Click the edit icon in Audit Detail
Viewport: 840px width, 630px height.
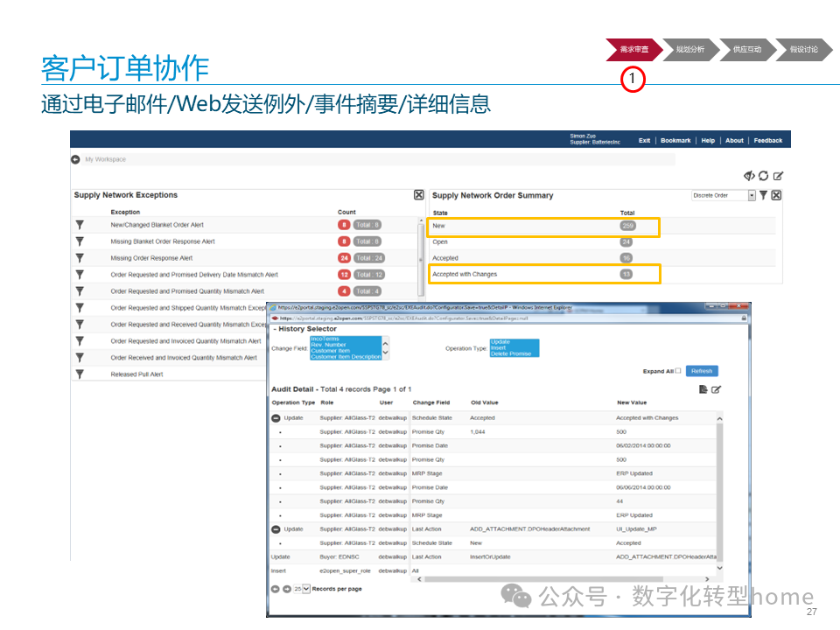coord(717,389)
